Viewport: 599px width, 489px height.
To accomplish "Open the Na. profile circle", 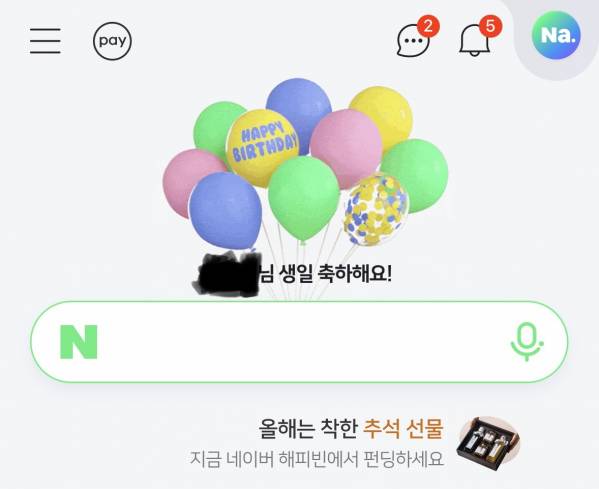I will 556,35.
